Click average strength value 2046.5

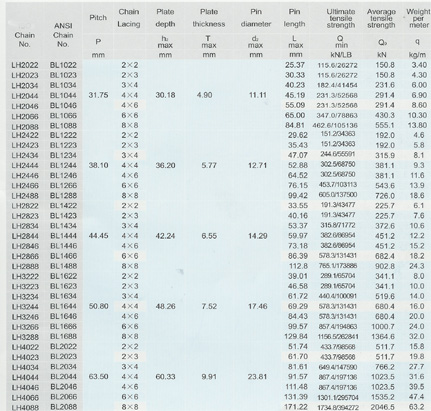pos(383,407)
